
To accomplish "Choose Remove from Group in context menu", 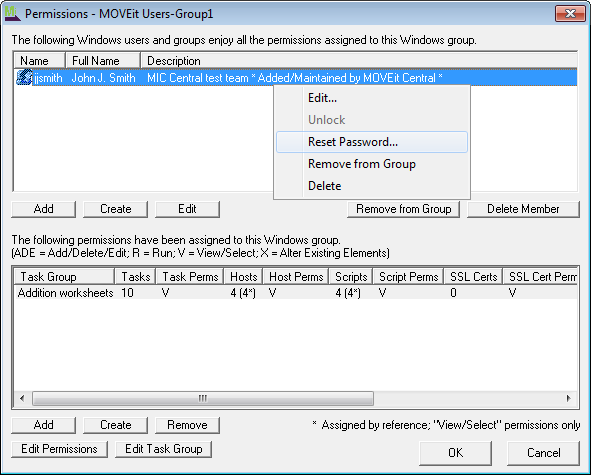I will [372, 164].
